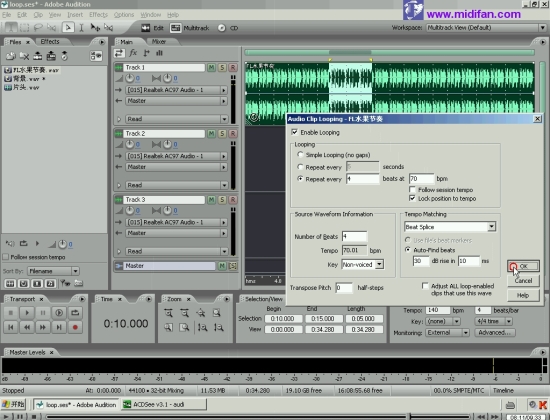Image resolution: width=550 pixels, height=420 pixels.
Task: Check Follow session tempo in looping dialog
Action: click(x=412, y=189)
